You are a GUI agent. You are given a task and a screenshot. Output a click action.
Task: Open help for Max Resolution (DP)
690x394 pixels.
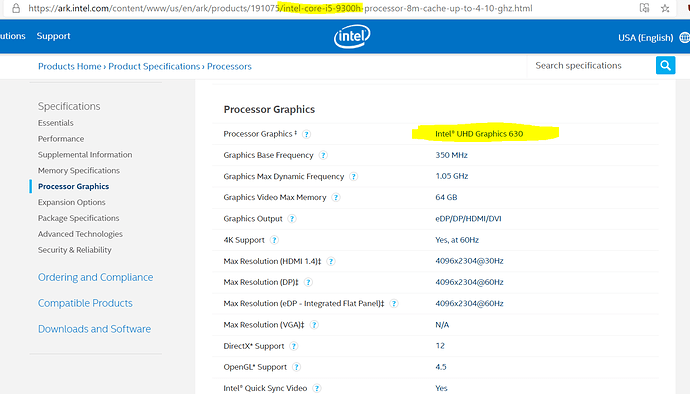[308, 282]
